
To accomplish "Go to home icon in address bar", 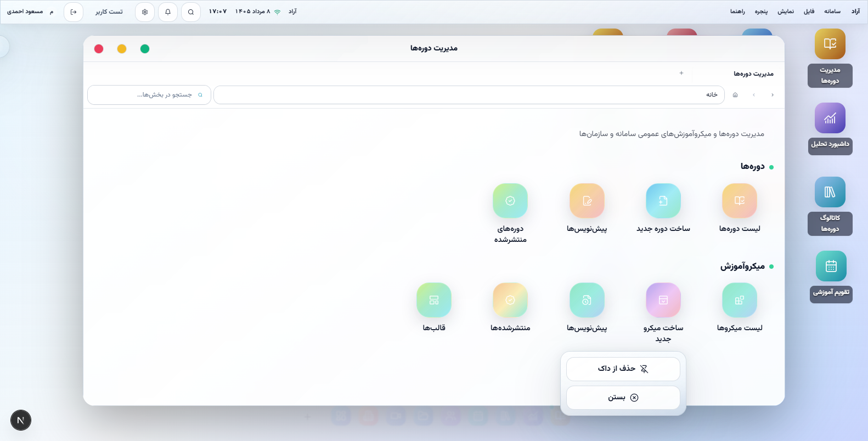I will point(735,95).
